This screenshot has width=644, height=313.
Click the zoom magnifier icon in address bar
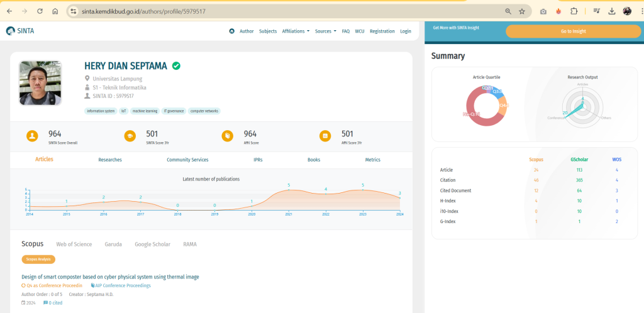508,11
